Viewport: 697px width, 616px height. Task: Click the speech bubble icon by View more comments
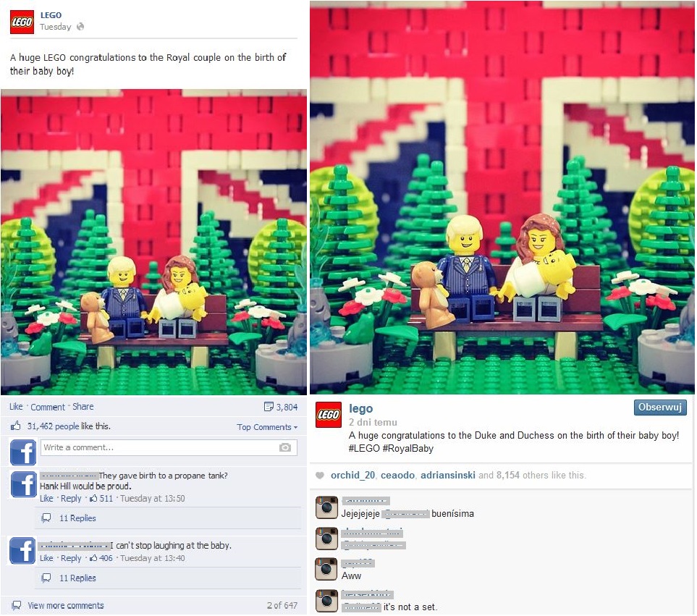tap(17, 605)
